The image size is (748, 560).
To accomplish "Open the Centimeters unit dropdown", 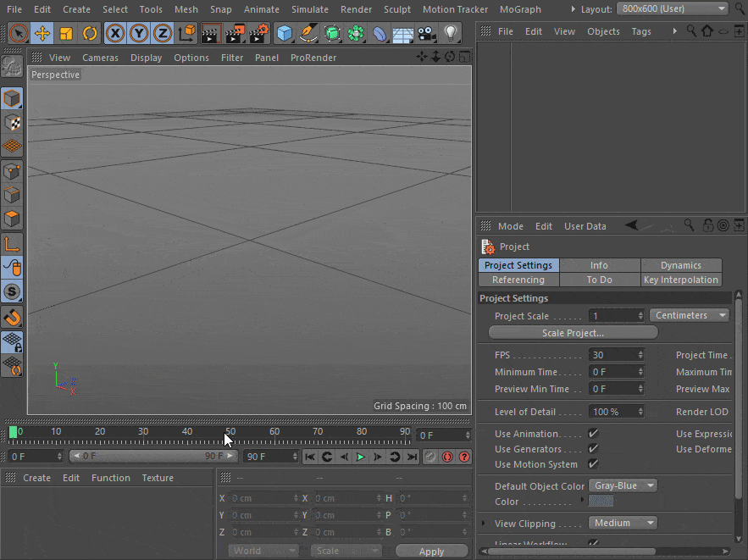I will (690, 315).
